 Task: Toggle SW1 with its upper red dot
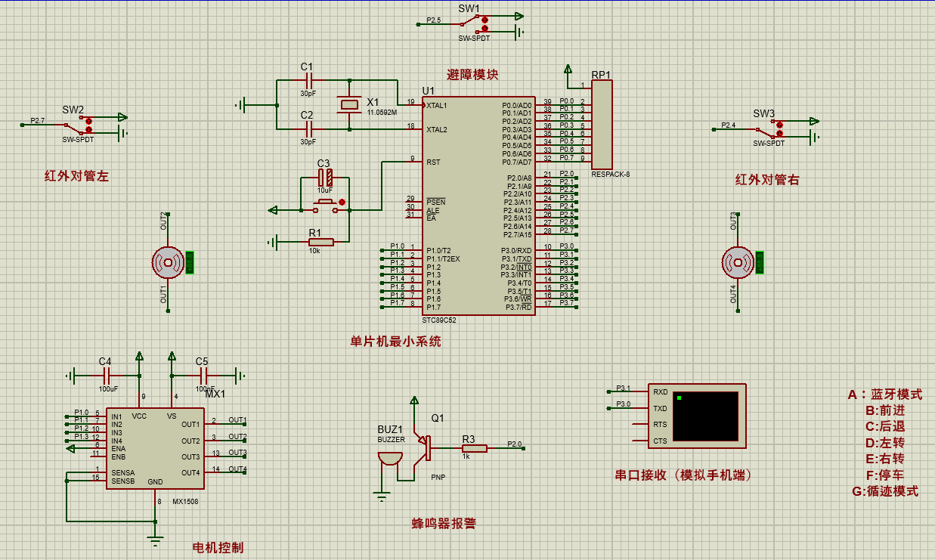tap(485, 20)
